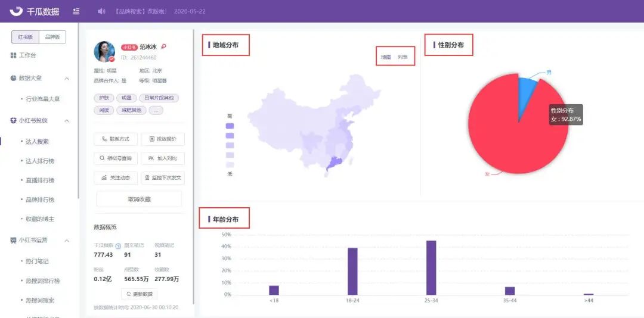Click the price icon in 投放报价
Image resolution: width=644 pixels, height=318 pixels.
(x=151, y=139)
